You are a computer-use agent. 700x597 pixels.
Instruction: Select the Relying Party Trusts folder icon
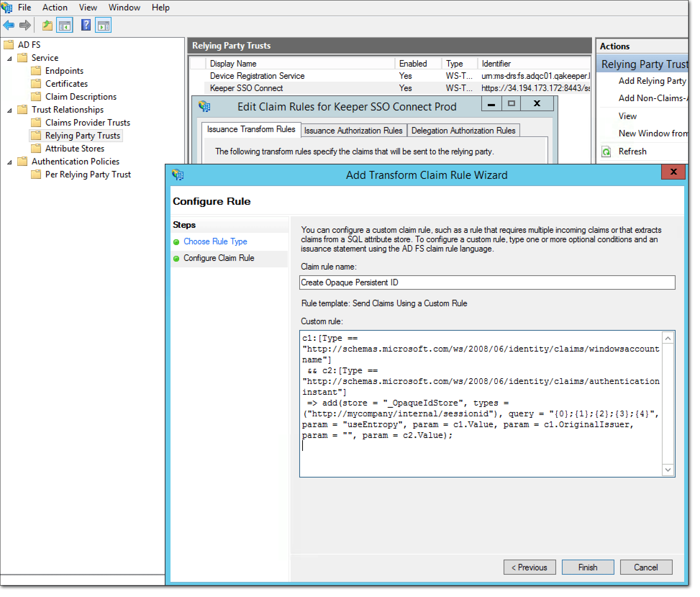37,135
